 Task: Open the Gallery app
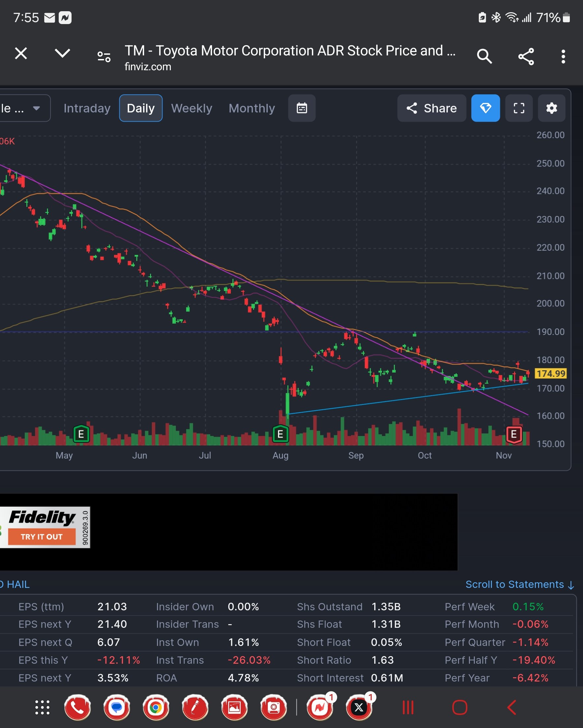coord(234,708)
